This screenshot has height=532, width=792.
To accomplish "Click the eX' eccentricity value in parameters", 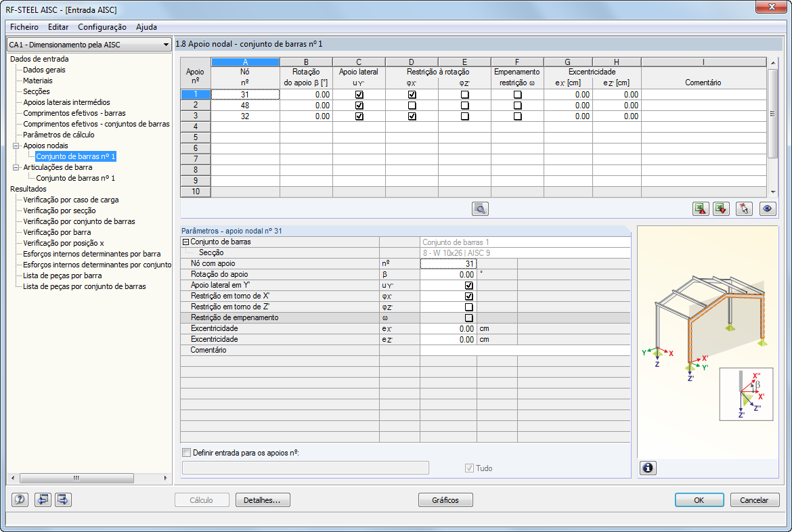I will click(x=448, y=328).
